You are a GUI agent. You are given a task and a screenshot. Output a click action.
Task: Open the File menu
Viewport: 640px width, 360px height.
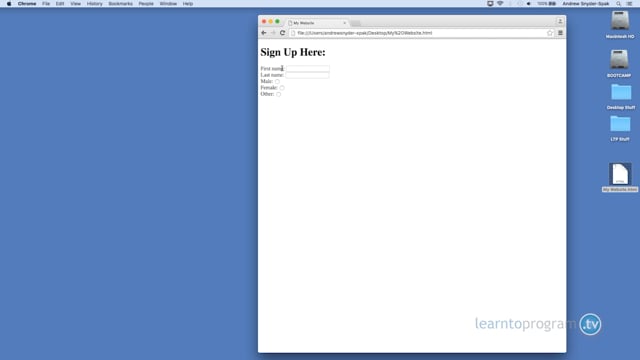[46, 4]
